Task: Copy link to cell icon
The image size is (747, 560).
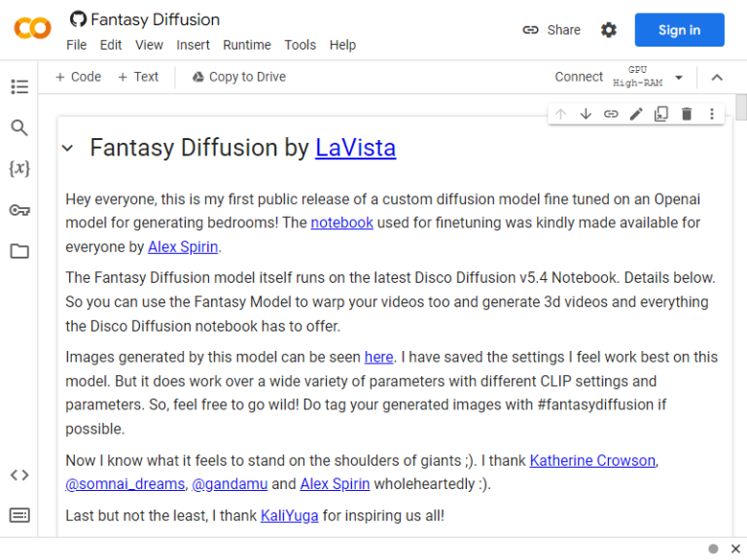Action: tap(611, 114)
